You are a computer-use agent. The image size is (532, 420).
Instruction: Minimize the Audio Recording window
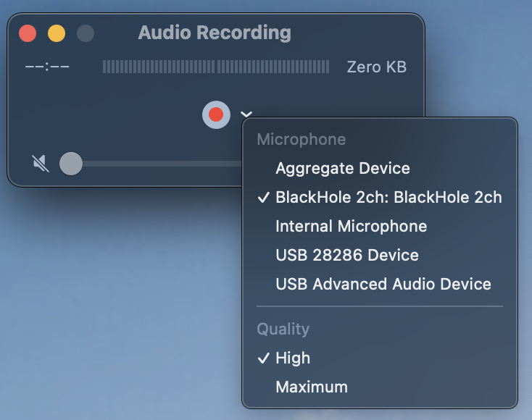pyautogui.click(x=57, y=33)
